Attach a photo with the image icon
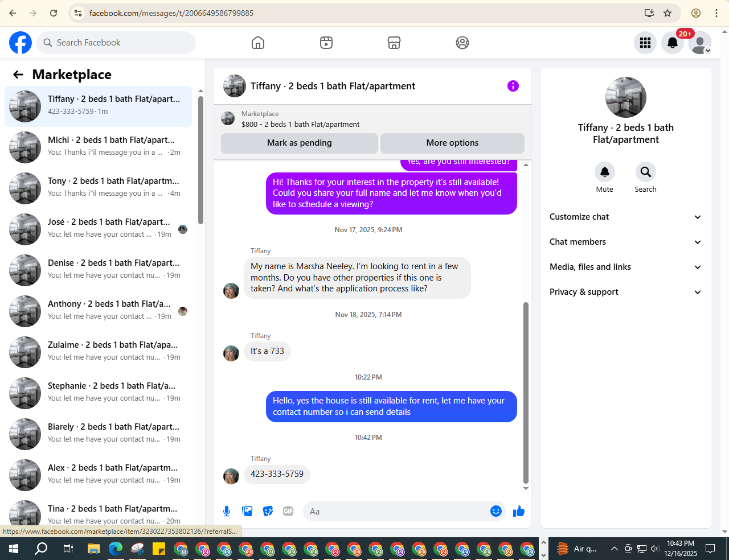Image resolution: width=729 pixels, height=560 pixels. click(247, 511)
